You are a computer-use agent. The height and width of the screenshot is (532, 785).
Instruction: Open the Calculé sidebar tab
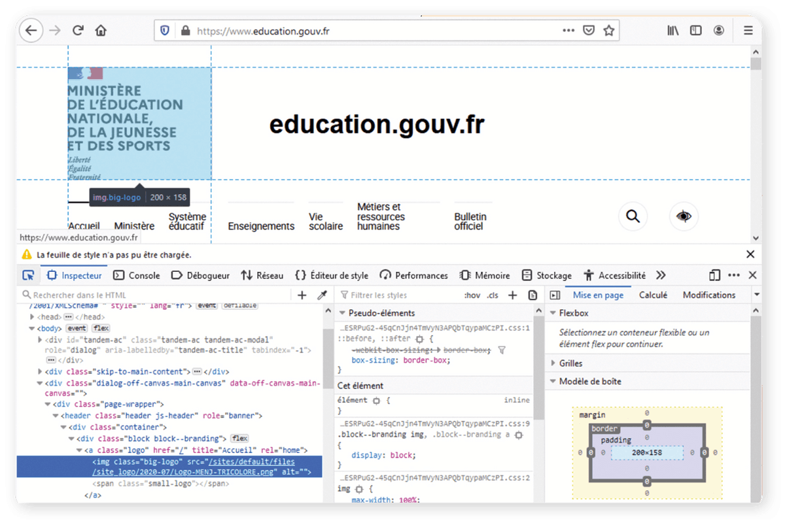click(x=654, y=295)
